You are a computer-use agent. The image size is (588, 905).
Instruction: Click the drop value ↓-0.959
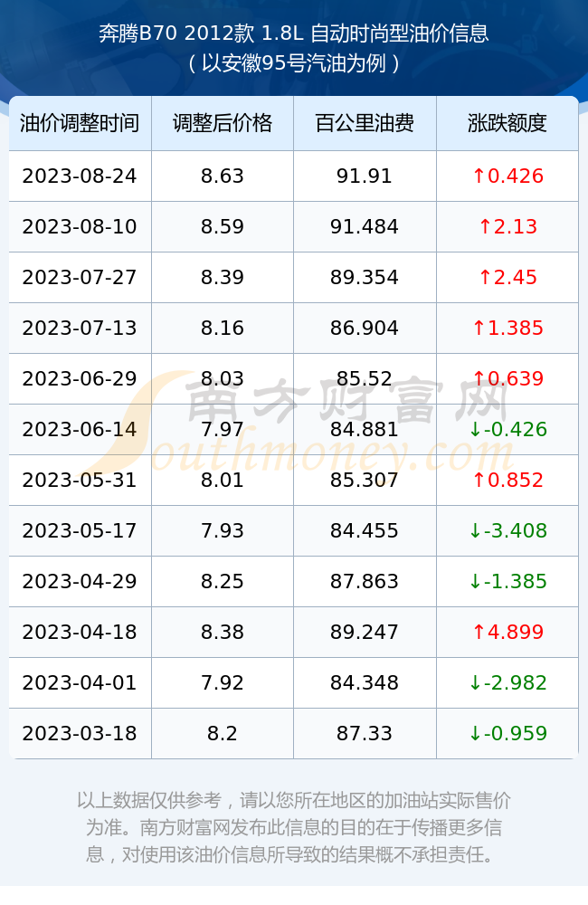click(507, 734)
